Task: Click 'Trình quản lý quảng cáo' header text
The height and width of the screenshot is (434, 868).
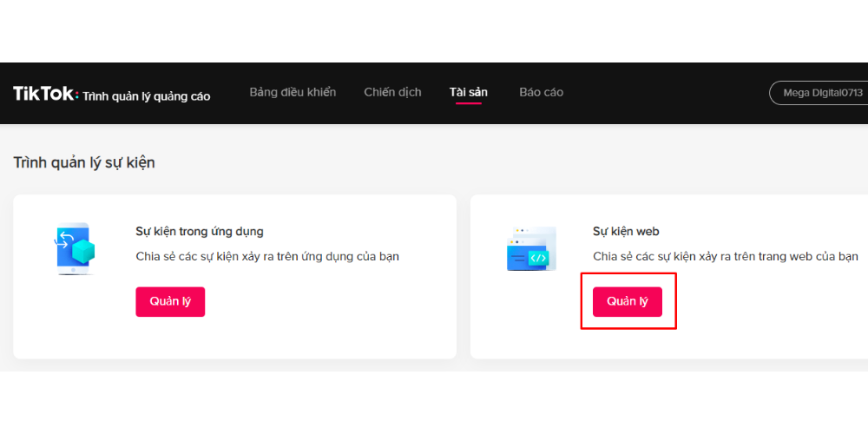Action: point(147,96)
